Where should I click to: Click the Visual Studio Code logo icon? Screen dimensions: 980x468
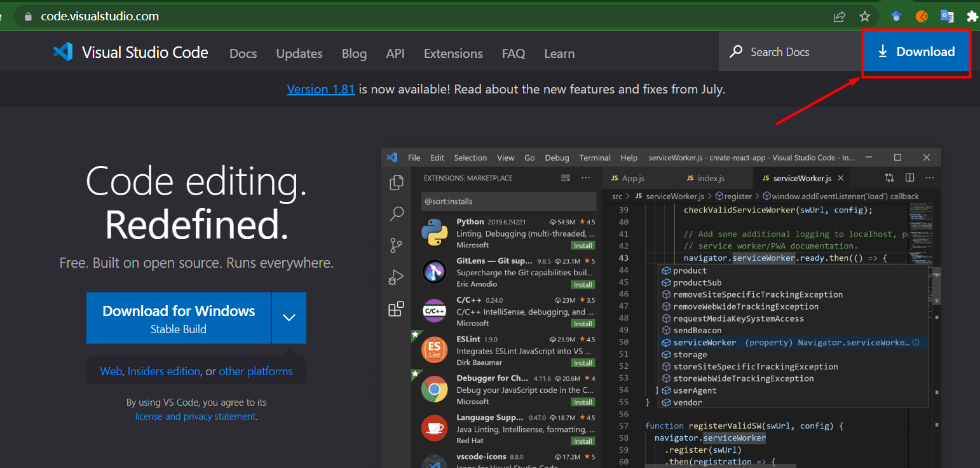pos(63,52)
